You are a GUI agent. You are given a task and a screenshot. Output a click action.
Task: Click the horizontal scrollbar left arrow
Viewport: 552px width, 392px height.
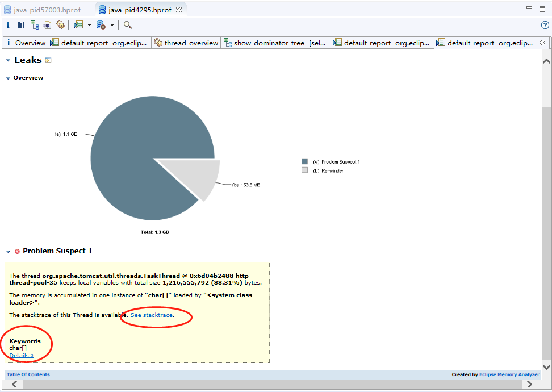(14, 384)
